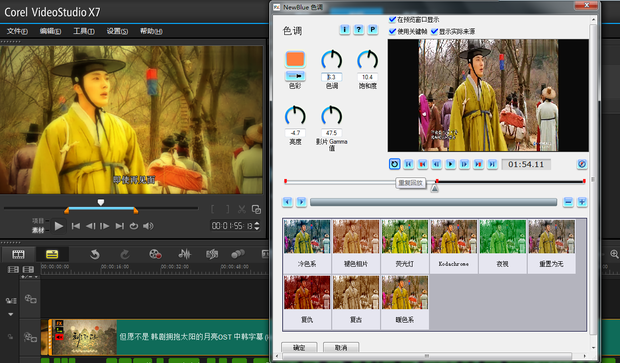The image size is (620, 363).
Task: Open NewBlue help question mark button
Action: click(358, 29)
